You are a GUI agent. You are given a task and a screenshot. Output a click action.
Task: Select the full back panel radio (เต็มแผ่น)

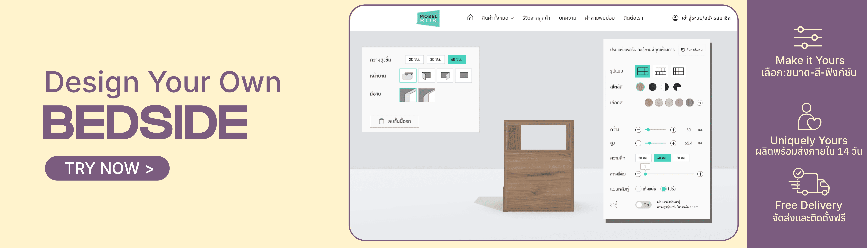pos(638,189)
